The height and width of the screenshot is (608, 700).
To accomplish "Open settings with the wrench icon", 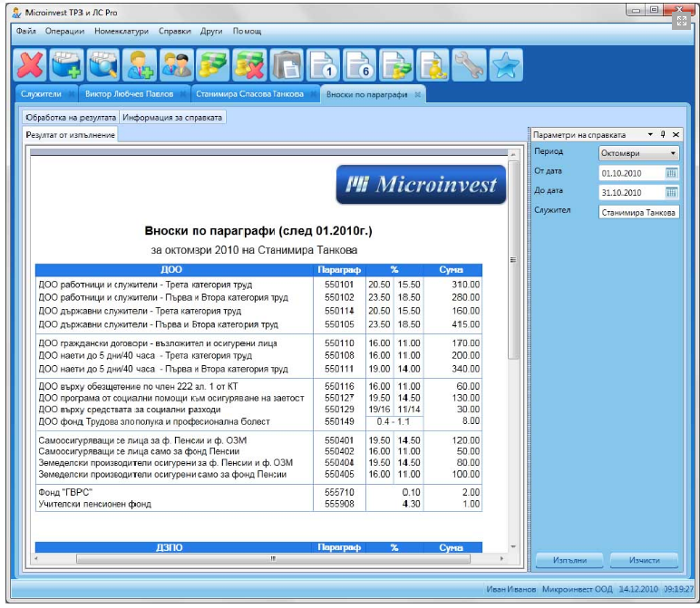I will tap(470, 64).
